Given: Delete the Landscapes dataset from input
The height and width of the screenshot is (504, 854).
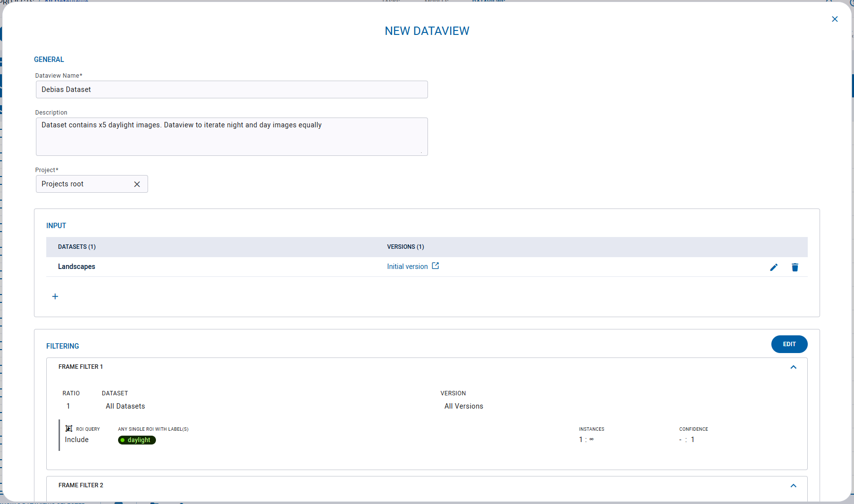Looking at the screenshot, I should point(795,267).
